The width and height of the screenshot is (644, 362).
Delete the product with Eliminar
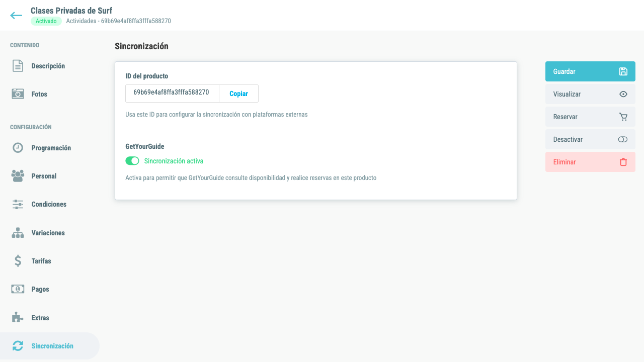click(x=590, y=162)
